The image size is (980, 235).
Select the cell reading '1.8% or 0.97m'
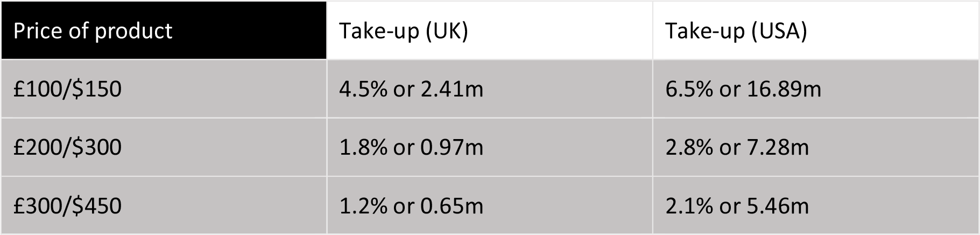click(x=411, y=147)
